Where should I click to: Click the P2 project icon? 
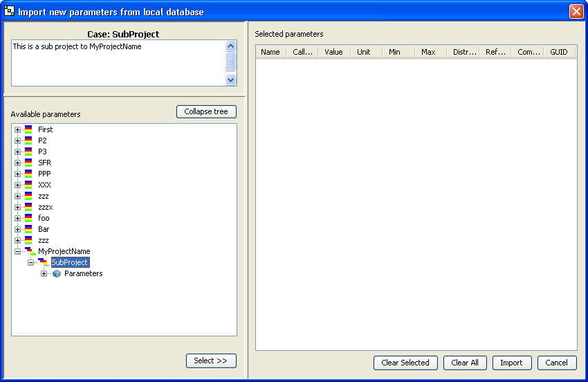tap(28, 140)
